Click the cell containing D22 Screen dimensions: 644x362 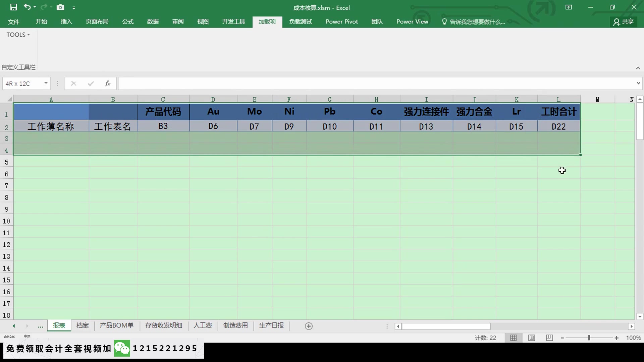(558, 126)
